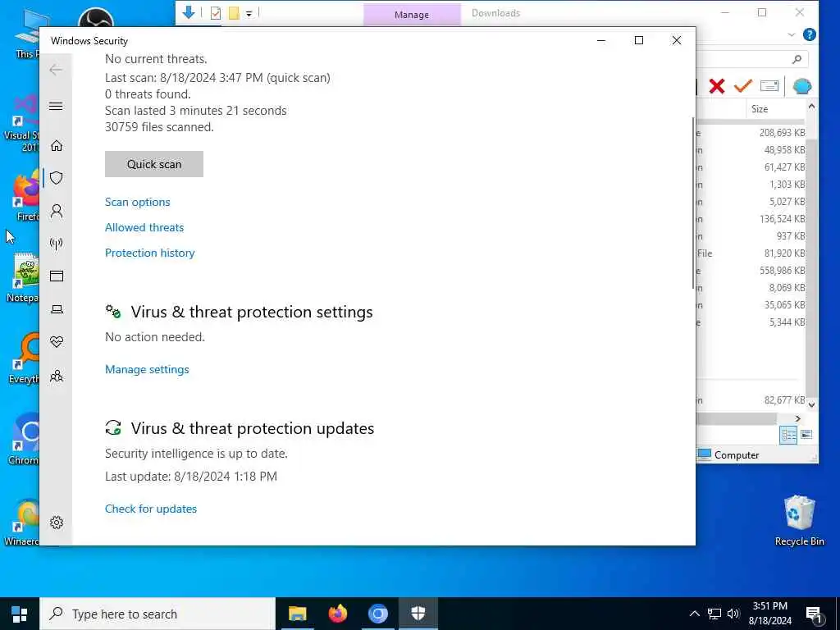Viewport: 840px width, 630px height.
Task: Click the taskbar search box
Action: (157, 614)
